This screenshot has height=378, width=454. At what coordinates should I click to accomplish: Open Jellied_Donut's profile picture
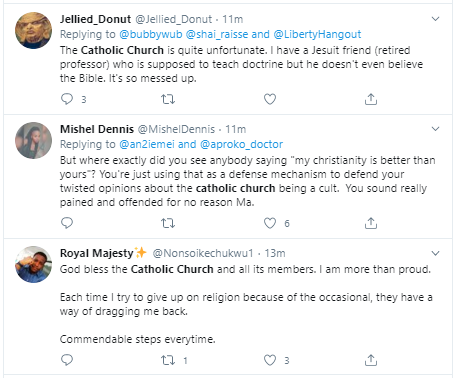(33, 31)
